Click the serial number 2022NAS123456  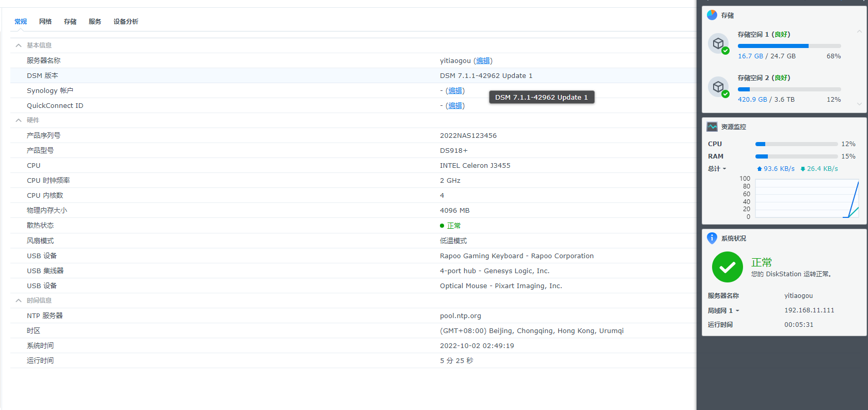(468, 135)
